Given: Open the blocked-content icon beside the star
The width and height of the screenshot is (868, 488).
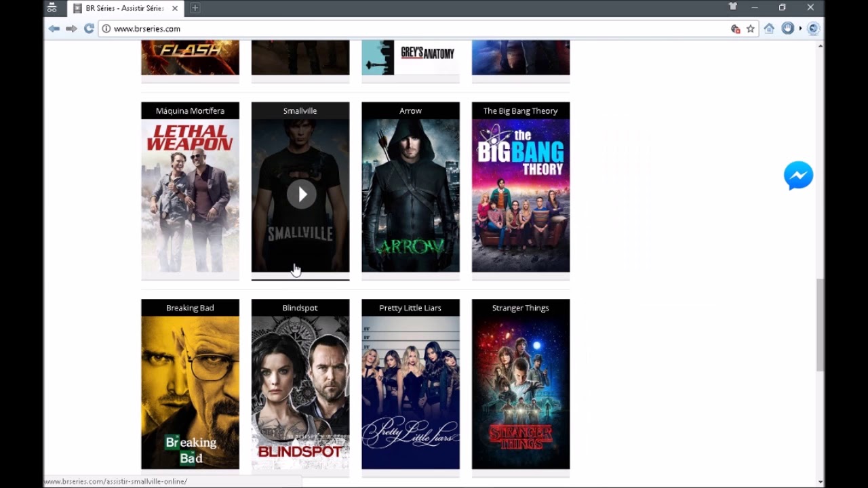Looking at the screenshot, I should [735, 28].
